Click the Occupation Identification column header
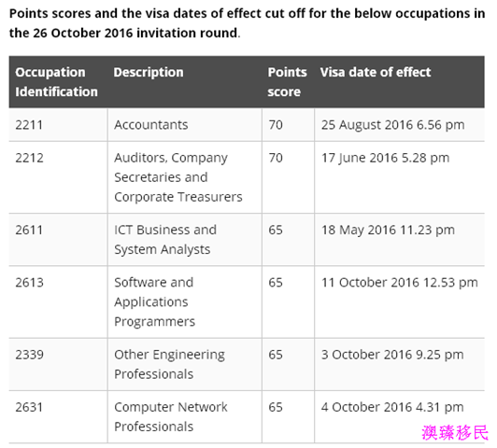Image resolution: width=497 pixels, height=448 pixels. (56, 82)
